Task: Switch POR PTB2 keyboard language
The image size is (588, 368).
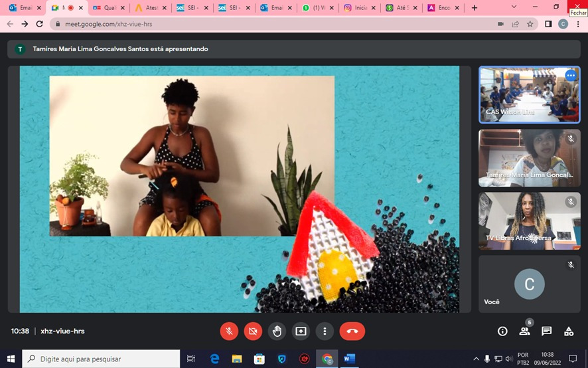Action: [x=523, y=359]
